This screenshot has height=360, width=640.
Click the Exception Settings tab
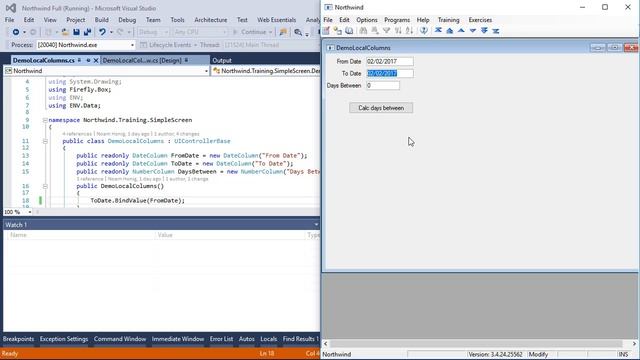(64, 339)
